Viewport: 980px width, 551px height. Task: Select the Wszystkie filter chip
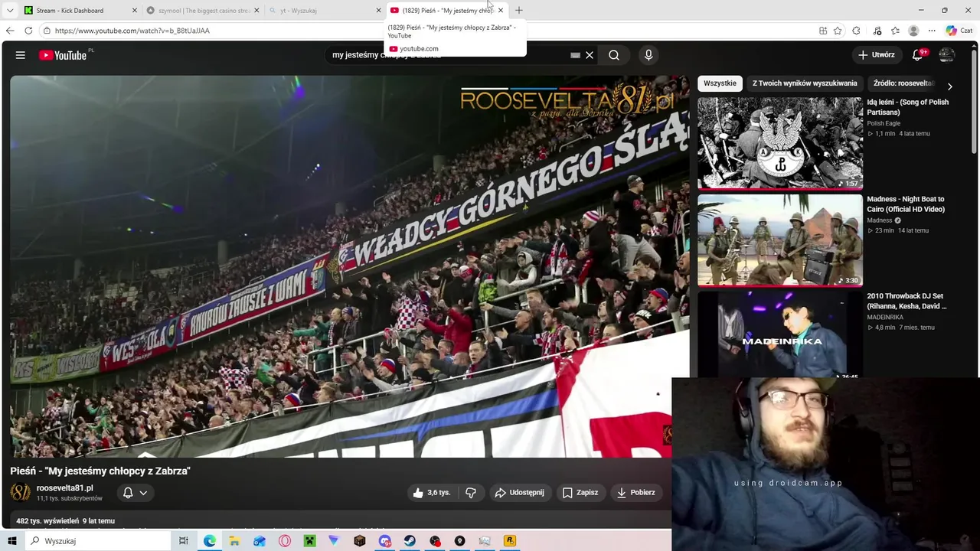click(x=720, y=83)
